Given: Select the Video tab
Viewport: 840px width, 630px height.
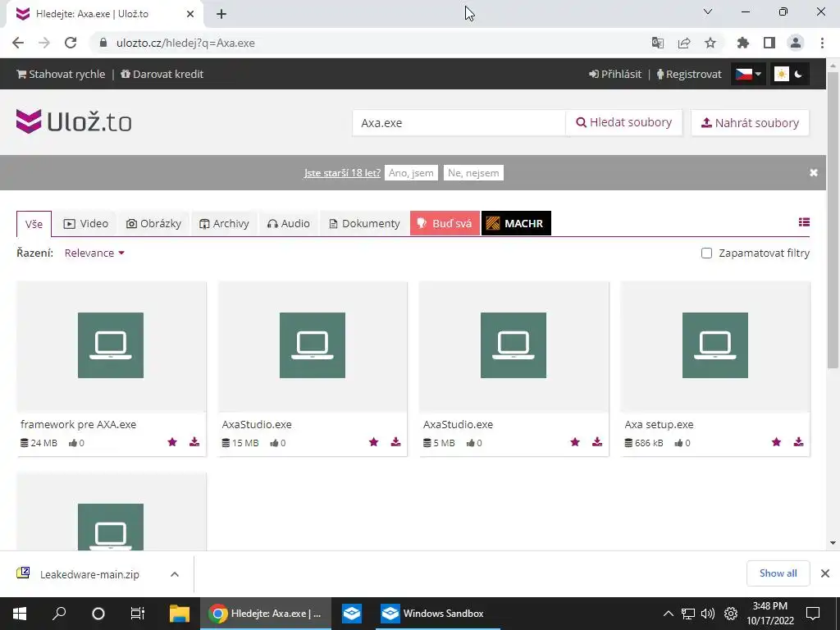Looking at the screenshot, I should click(85, 223).
